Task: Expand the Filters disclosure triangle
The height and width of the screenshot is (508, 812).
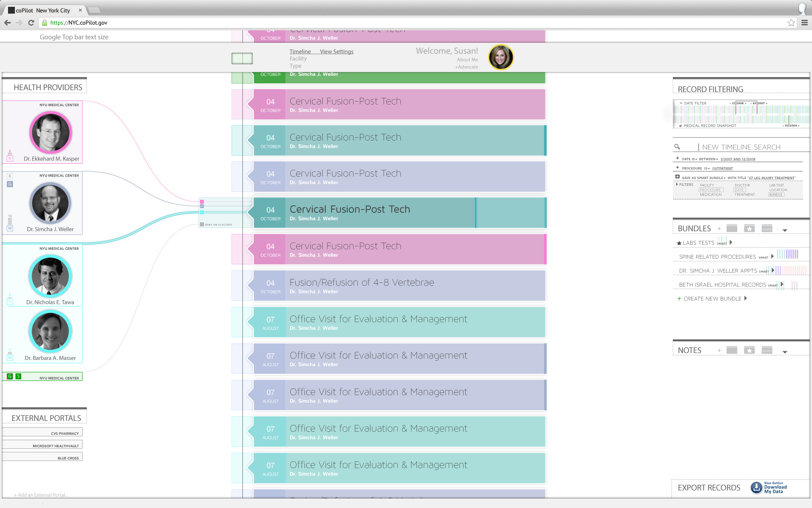Action: (x=677, y=185)
